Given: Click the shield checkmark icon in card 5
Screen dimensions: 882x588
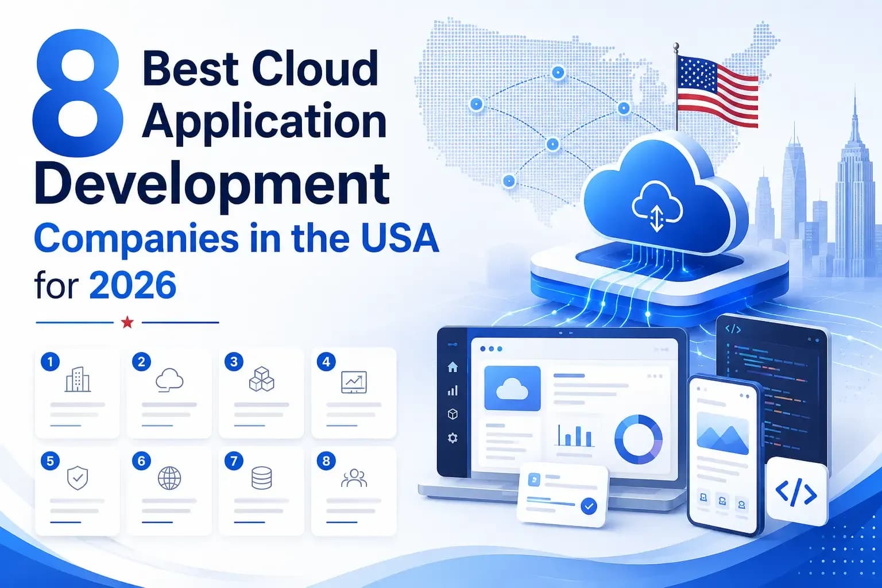Looking at the screenshot, I should pyautogui.click(x=78, y=478).
